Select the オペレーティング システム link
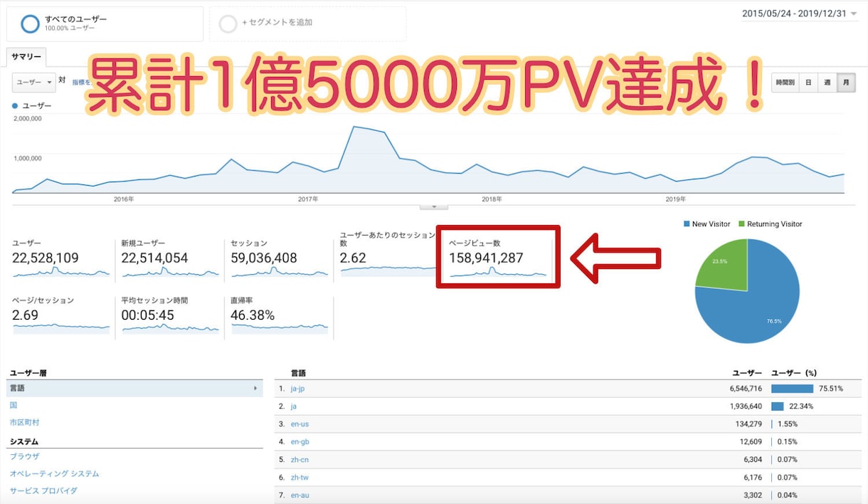This screenshot has height=504, width=868. (x=54, y=473)
